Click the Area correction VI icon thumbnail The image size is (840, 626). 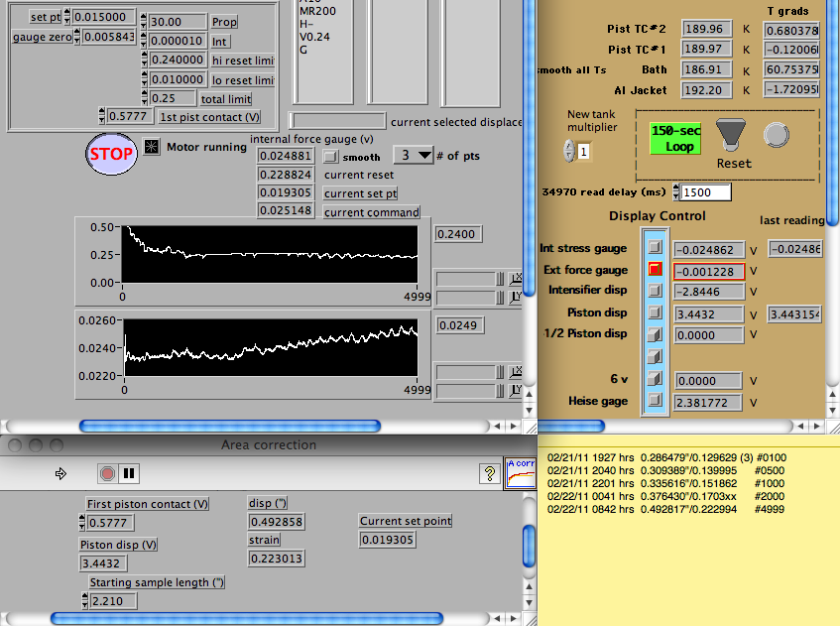(x=519, y=473)
